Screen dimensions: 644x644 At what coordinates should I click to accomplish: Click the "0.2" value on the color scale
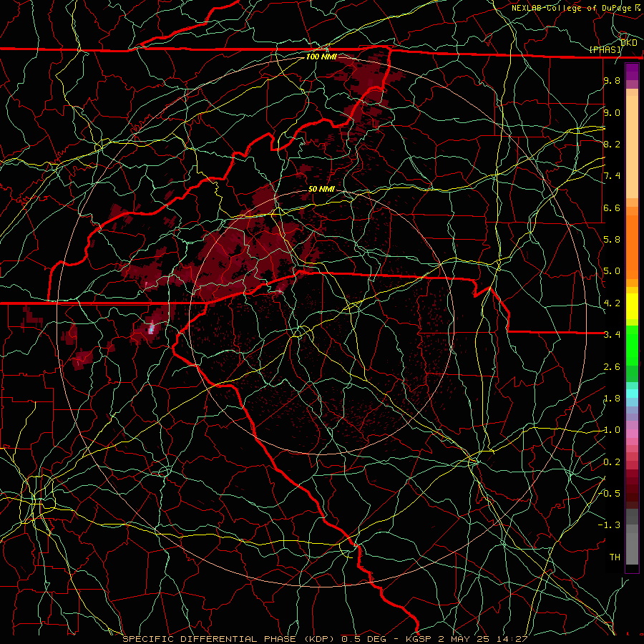pos(612,462)
